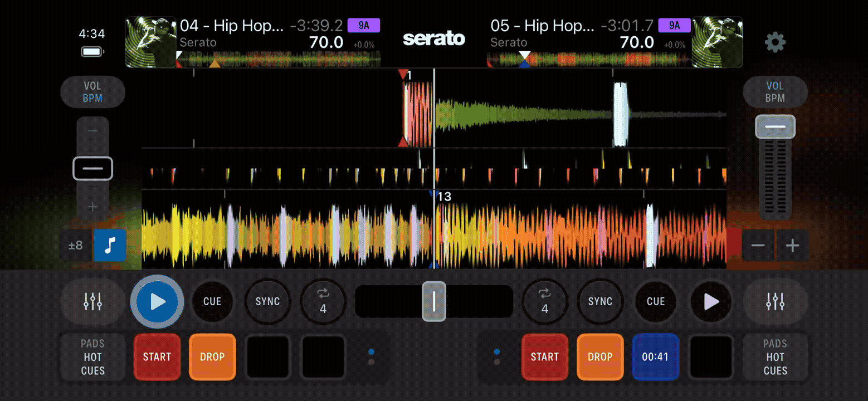
Task: Trigger right deck START hot cue
Action: click(544, 357)
